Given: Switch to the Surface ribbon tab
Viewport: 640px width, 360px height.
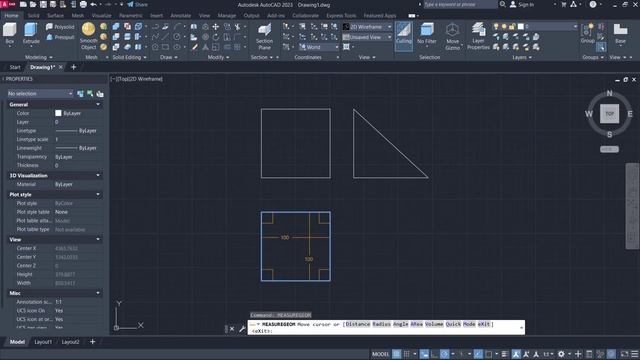Looking at the screenshot, I should (56, 16).
